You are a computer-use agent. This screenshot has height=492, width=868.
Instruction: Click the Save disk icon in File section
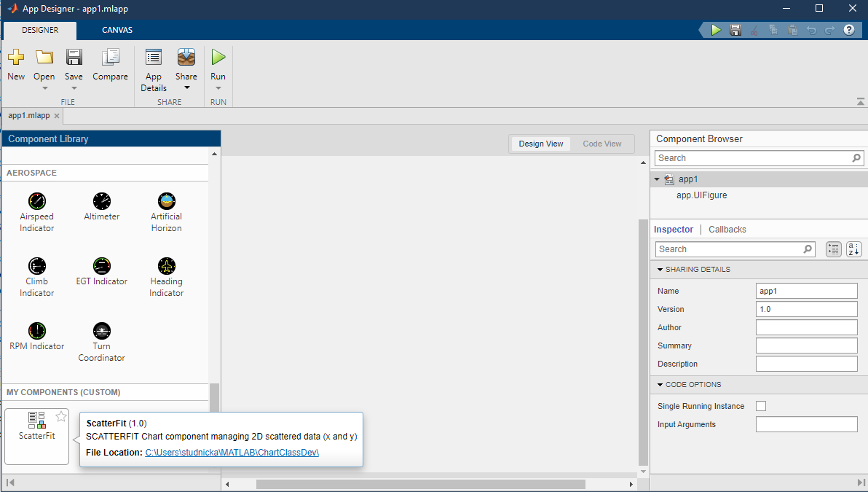[74, 57]
